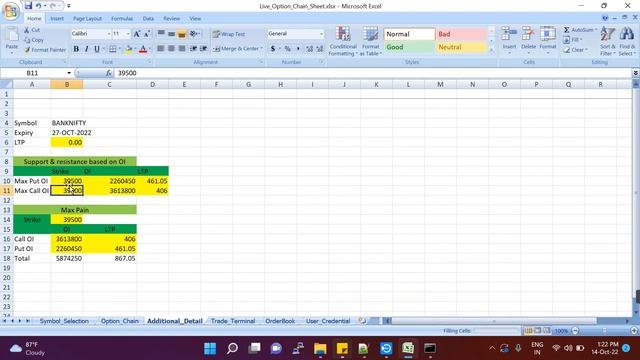Viewport: 640px width, 360px height.
Task: Click the Font Color button
Action: click(143, 49)
